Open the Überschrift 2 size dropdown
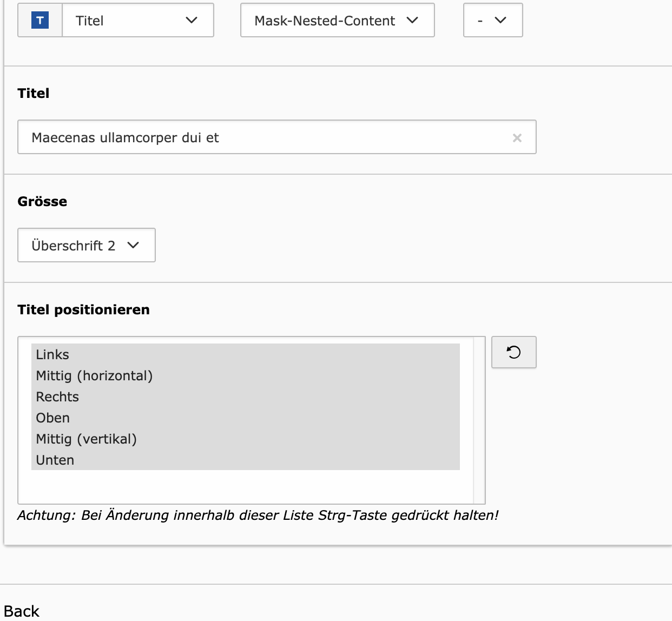Viewport: 672px width, 621px height. [x=87, y=246]
